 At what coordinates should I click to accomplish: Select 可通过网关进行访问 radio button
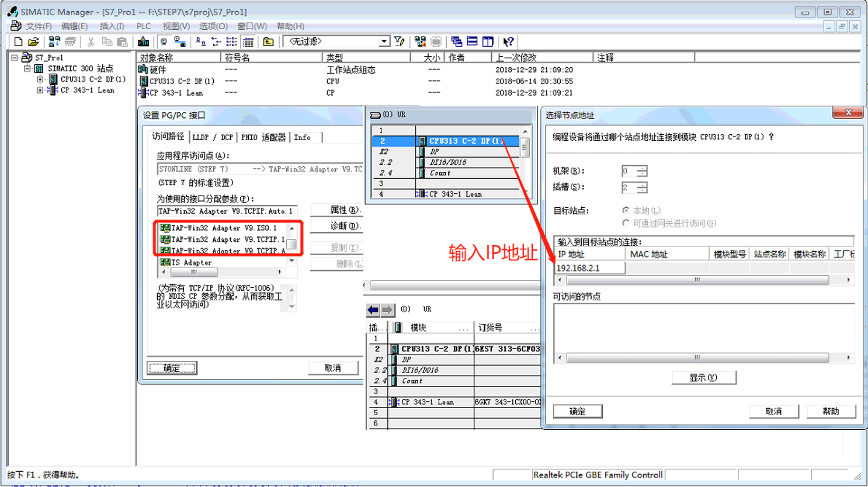626,223
